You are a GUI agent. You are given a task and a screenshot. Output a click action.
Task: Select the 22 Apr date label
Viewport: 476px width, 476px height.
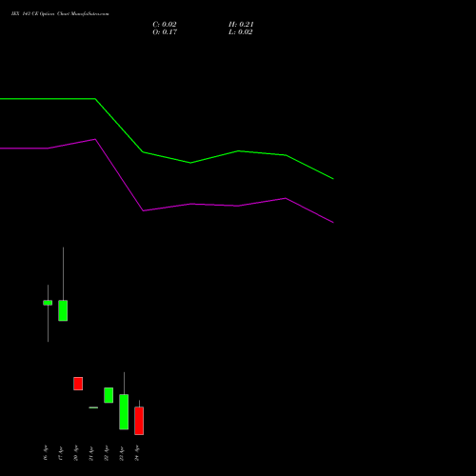107,453
